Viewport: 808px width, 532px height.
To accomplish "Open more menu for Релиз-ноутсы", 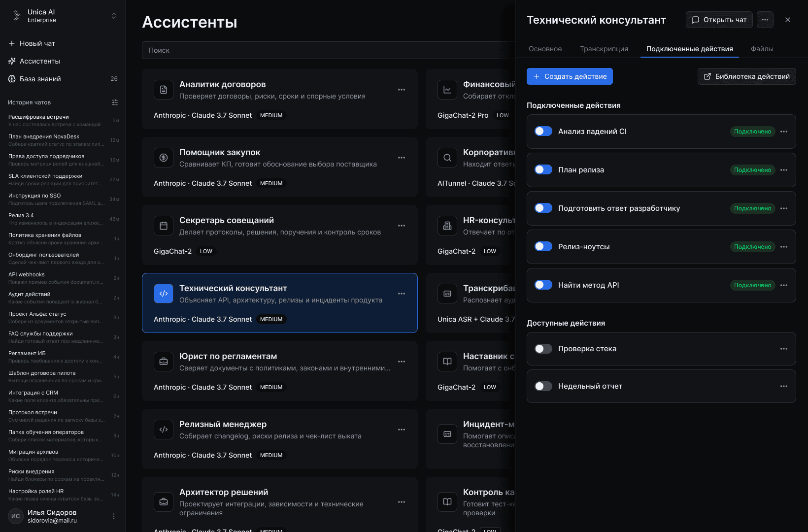I will [x=784, y=247].
